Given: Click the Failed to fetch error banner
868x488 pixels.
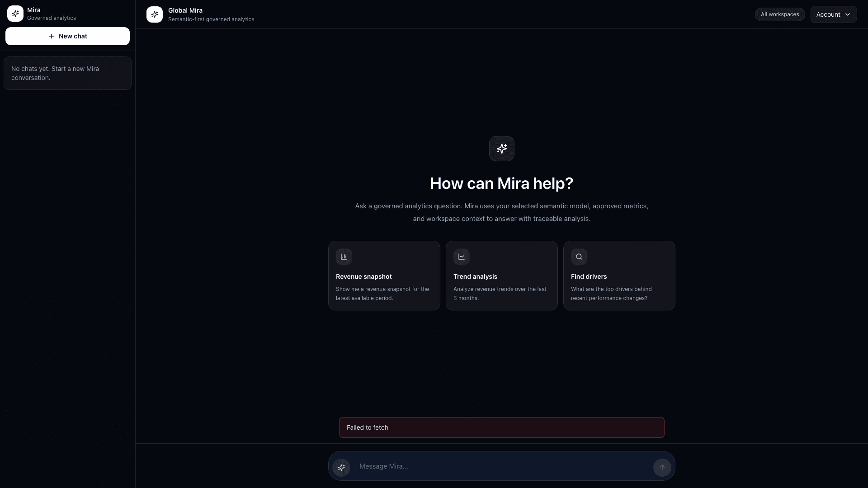Looking at the screenshot, I should 502,427.
